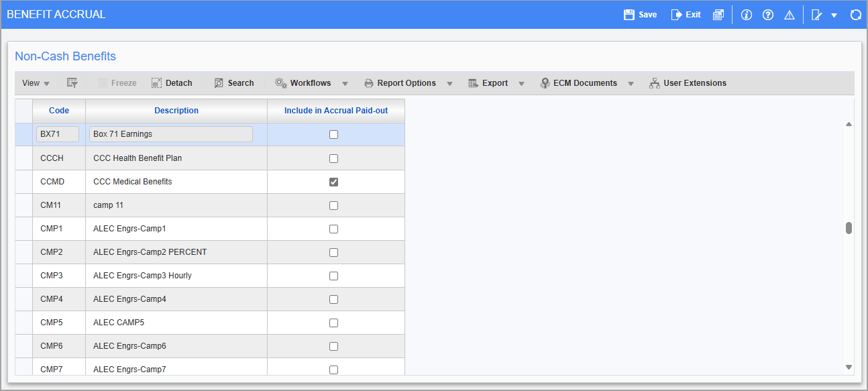Open User Extensions
The width and height of the screenshot is (868, 391).
pyautogui.click(x=688, y=83)
